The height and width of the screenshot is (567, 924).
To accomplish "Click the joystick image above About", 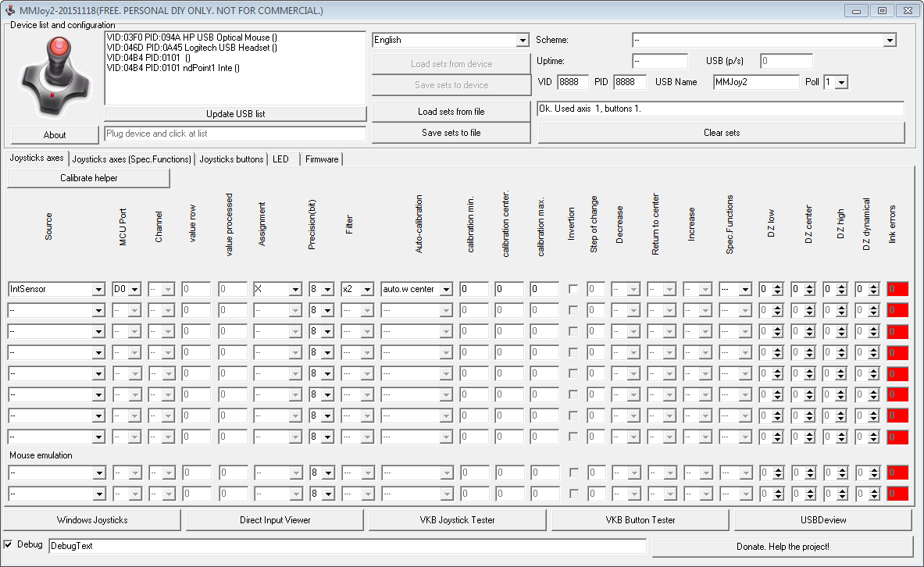I will tap(55, 77).
